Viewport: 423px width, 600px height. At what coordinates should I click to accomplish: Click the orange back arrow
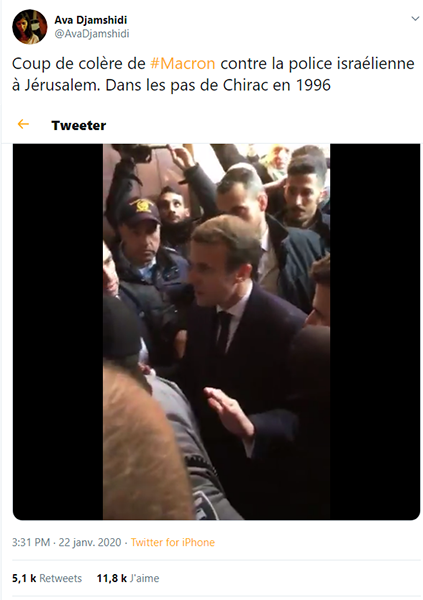click(23, 124)
